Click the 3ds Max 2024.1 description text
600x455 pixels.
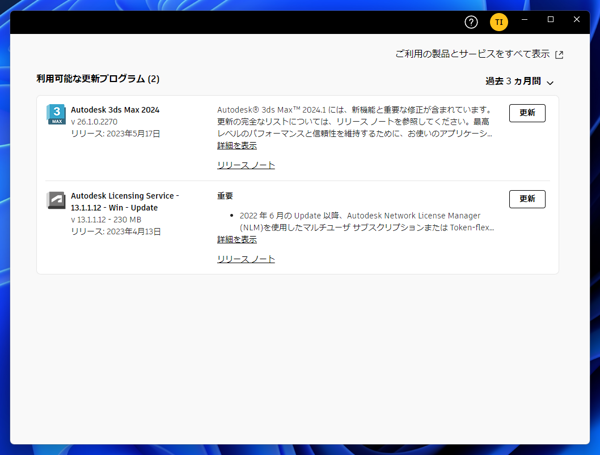355,122
